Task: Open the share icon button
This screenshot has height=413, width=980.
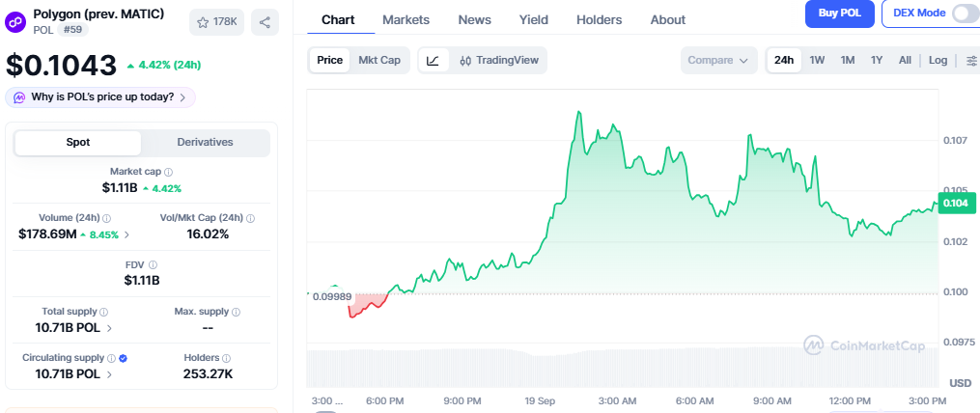Action: click(265, 22)
